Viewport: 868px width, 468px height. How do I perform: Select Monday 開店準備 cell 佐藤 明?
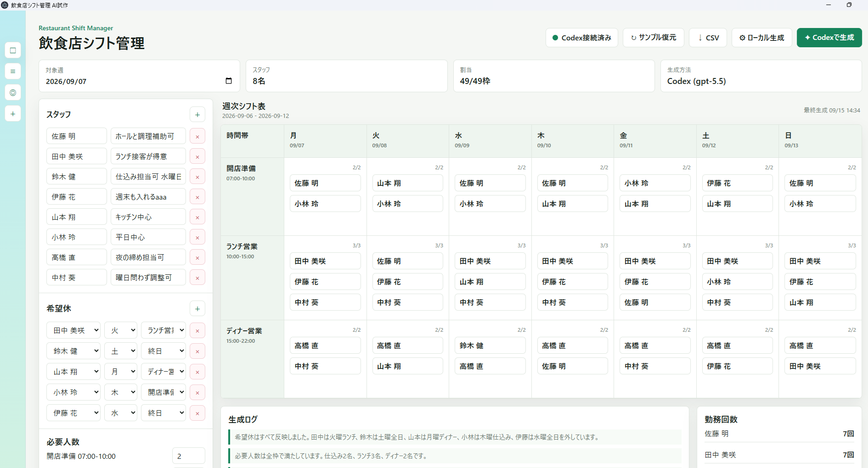325,183
